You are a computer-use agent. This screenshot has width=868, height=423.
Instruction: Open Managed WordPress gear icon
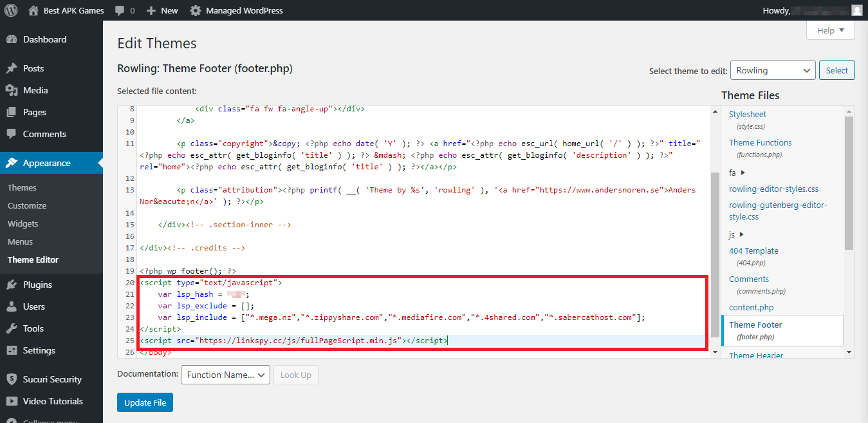pos(195,11)
